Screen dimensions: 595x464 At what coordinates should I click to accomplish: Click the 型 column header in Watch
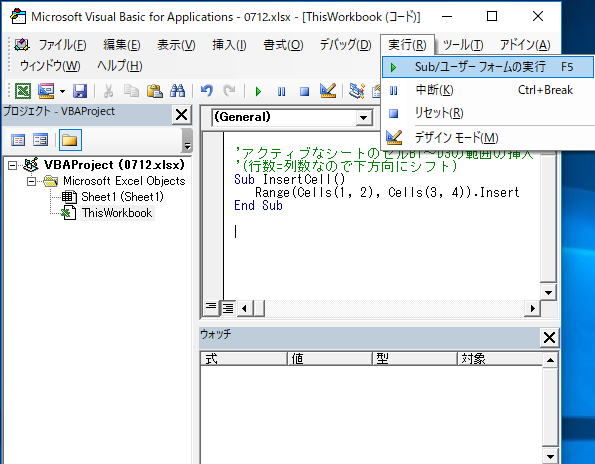coord(415,359)
